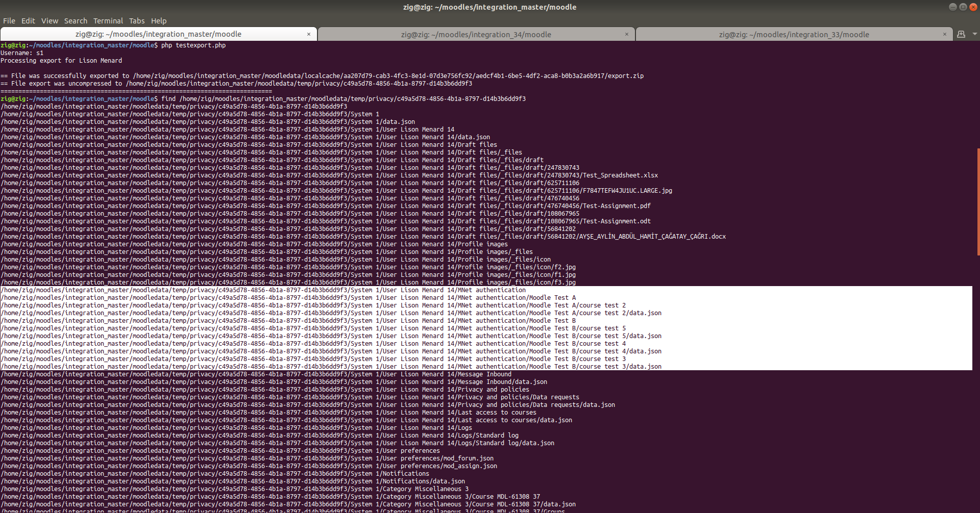Open the Search menu
980x513 pixels.
76,21
